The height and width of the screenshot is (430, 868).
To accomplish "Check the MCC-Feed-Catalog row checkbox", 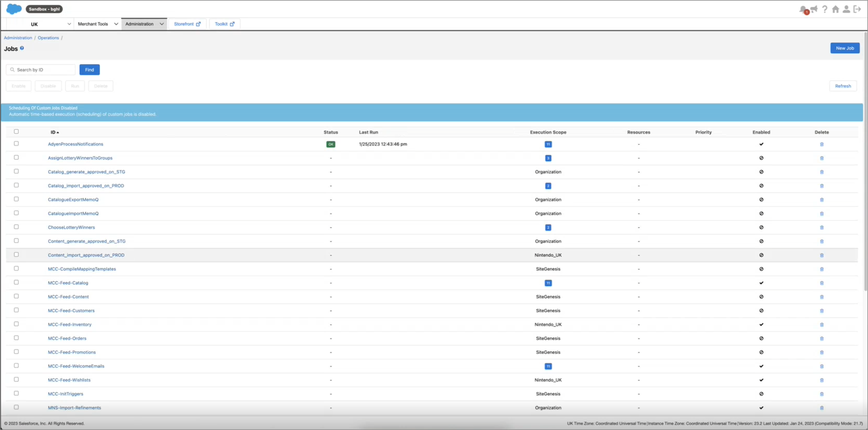I will pos(16,282).
